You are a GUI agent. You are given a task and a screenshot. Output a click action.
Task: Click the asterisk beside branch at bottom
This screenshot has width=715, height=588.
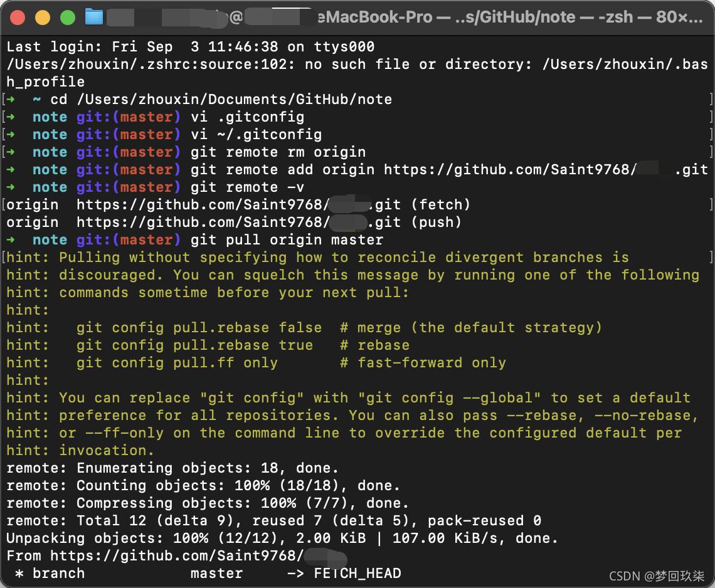point(19,574)
